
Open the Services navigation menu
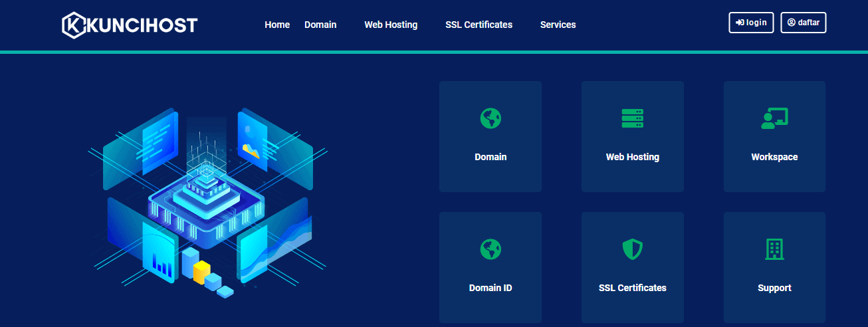558,25
